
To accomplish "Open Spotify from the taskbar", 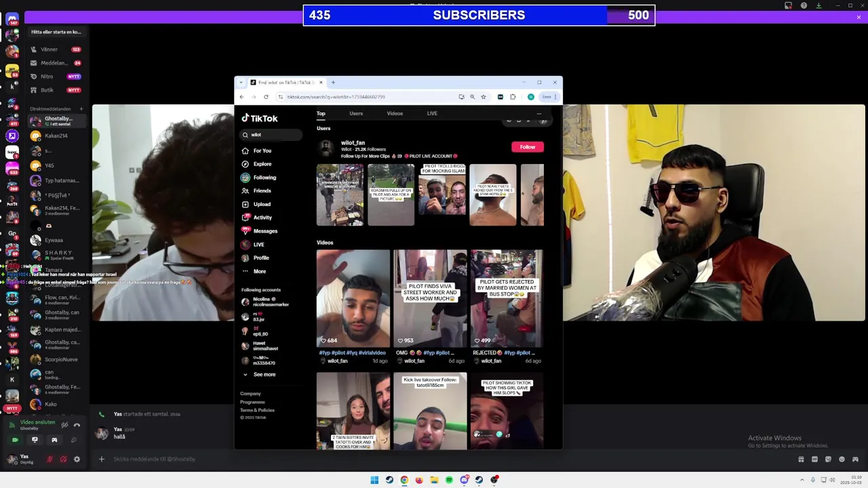I will (449, 480).
